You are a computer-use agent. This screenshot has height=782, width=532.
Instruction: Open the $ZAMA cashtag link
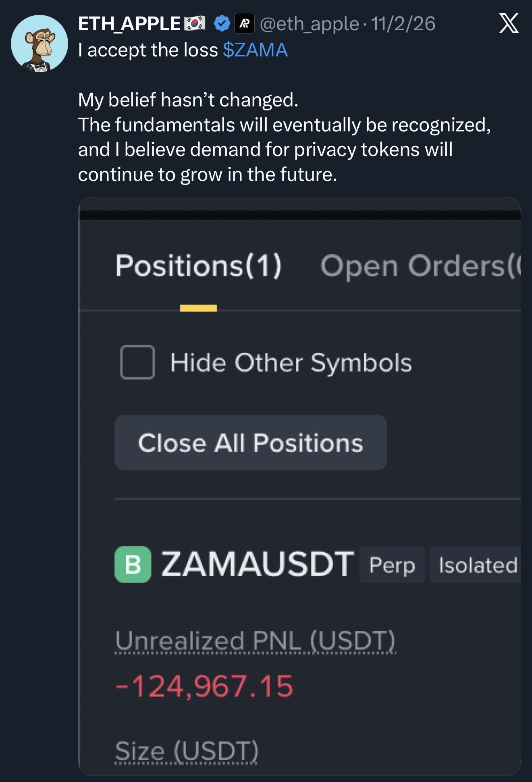pyautogui.click(x=255, y=50)
